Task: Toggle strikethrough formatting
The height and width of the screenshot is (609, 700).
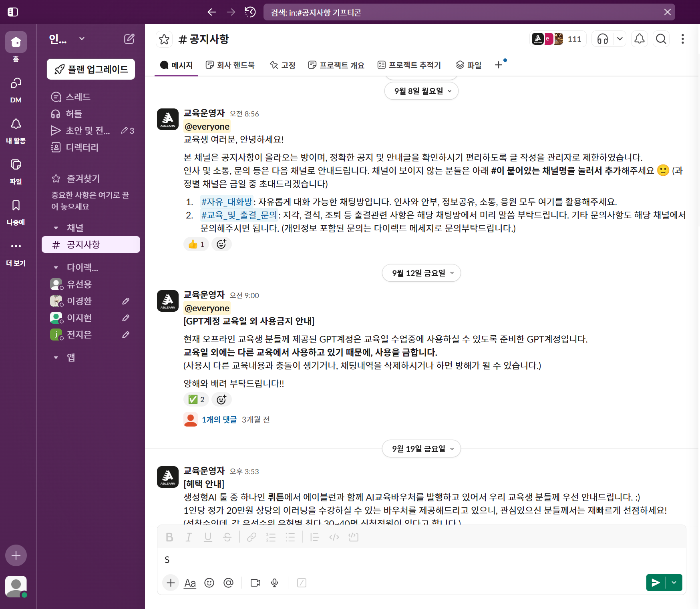Action: (227, 537)
